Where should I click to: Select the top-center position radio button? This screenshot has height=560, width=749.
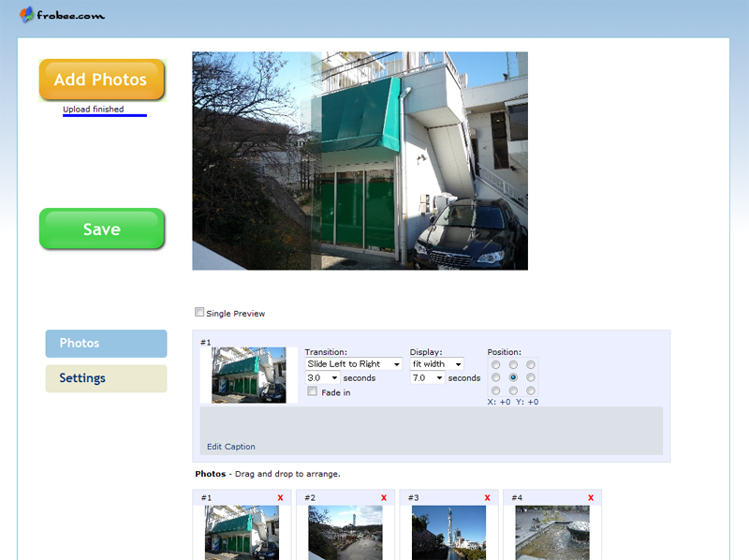513,364
